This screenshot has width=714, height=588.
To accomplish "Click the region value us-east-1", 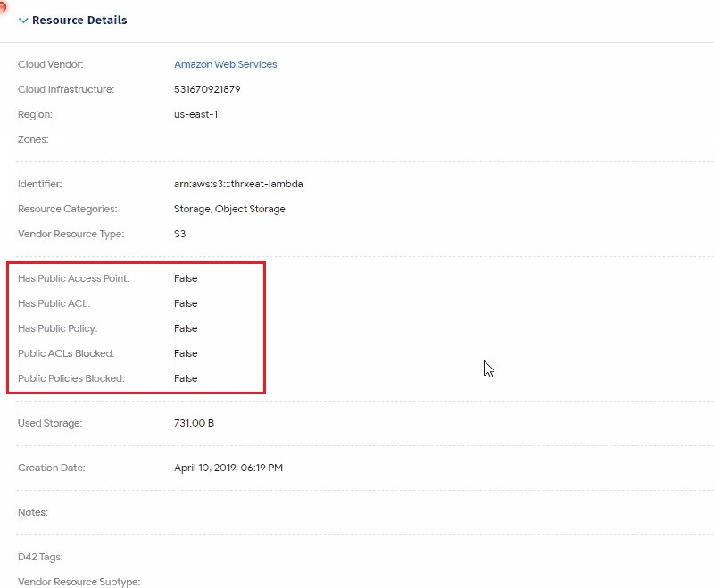I will click(x=195, y=114).
